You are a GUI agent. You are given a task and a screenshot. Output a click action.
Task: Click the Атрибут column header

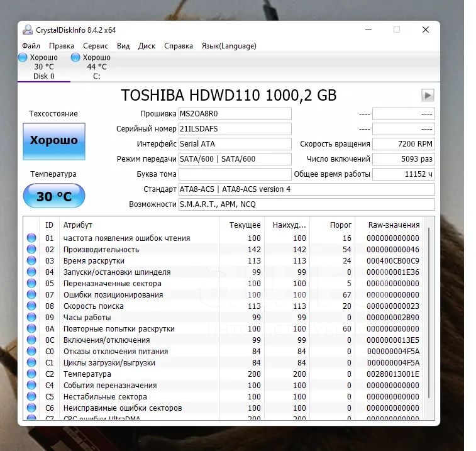coord(139,225)
